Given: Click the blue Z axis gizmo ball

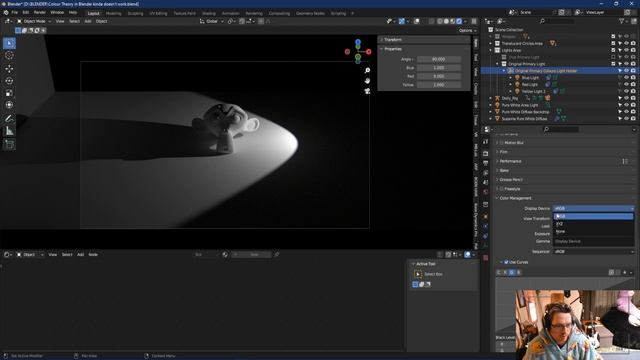Looking at the screenshot, I should point(358,42).
